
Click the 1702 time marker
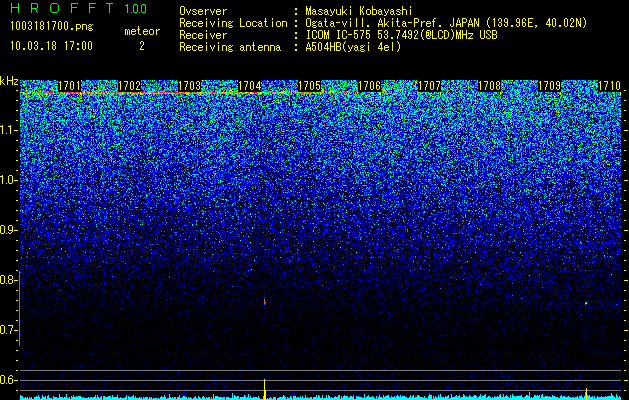pyautogui.click(x=130, y=86)
